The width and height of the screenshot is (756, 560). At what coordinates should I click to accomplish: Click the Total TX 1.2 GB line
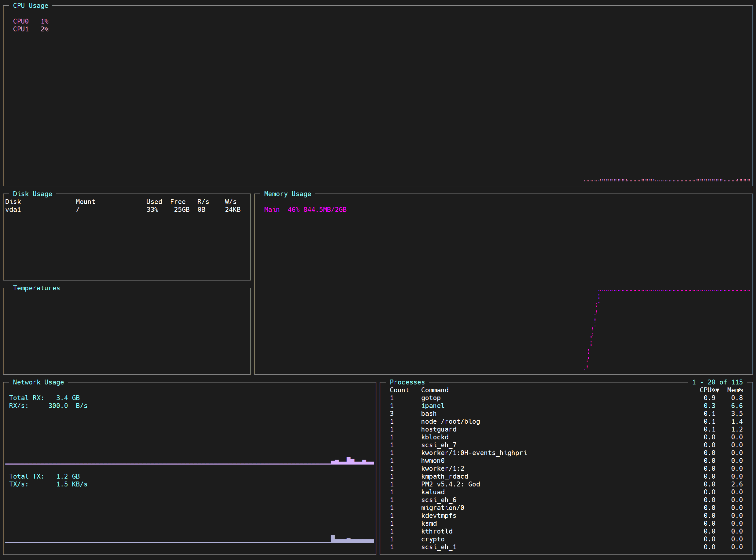pos(44,476)
